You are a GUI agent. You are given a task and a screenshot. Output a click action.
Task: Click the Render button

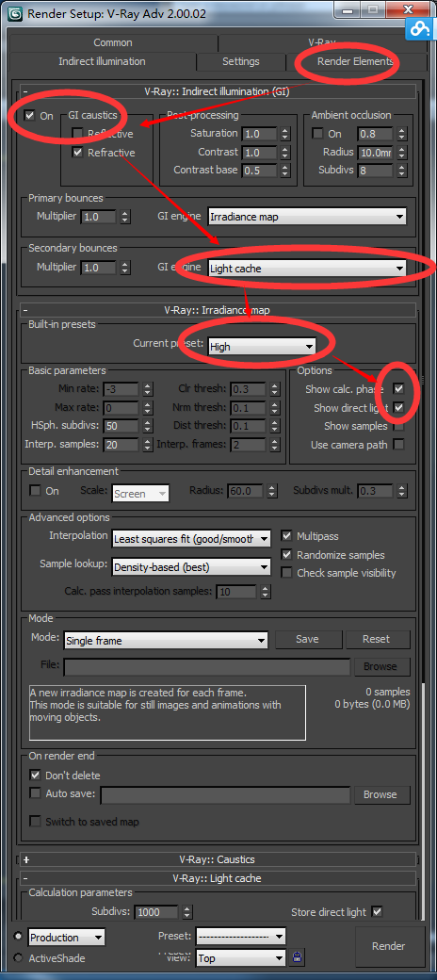coord(388,946)
